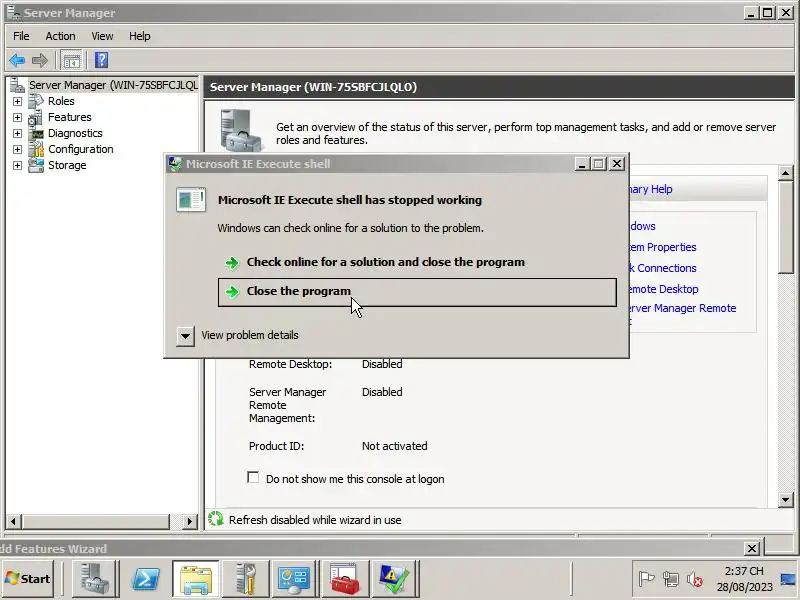Open the Help menu
The image size is (800, 600).
(x=139, y=36)
